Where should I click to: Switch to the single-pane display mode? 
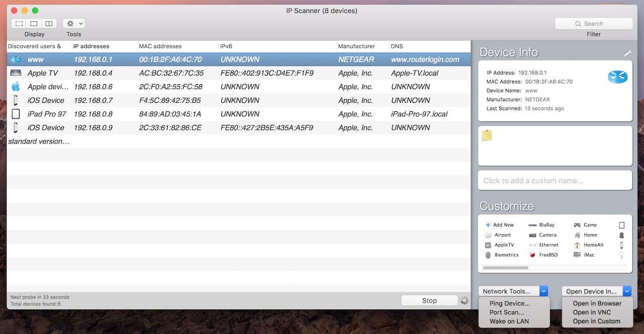coord(34,24)
